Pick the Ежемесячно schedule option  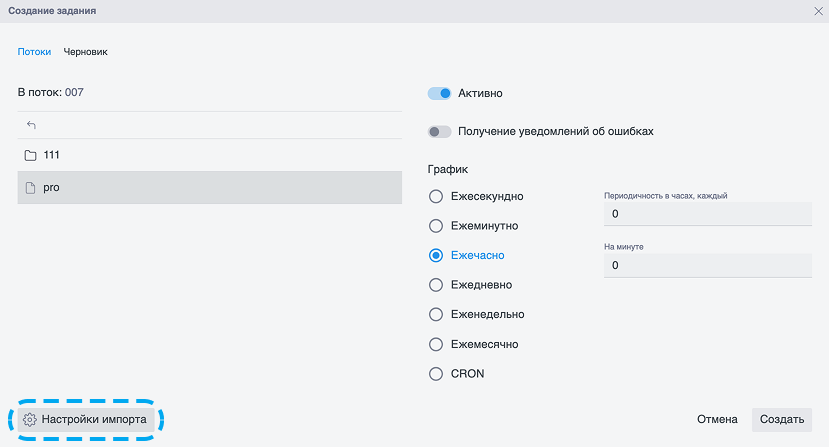436,344
